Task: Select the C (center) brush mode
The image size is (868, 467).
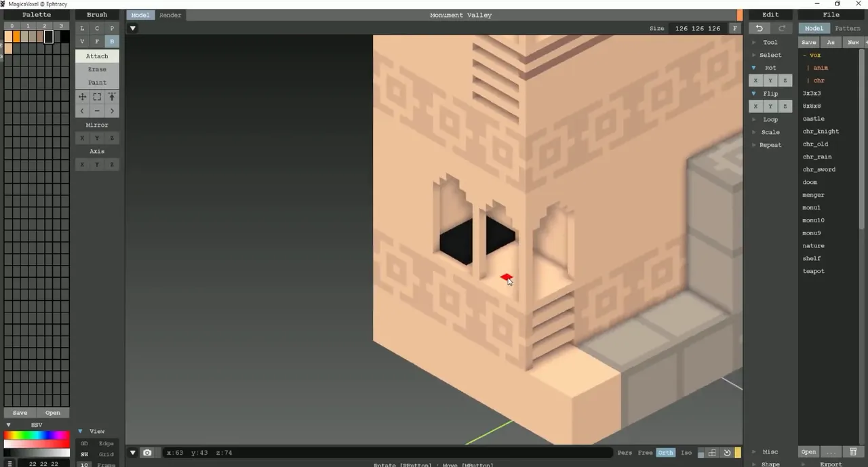Action: [x=97, y=28]
